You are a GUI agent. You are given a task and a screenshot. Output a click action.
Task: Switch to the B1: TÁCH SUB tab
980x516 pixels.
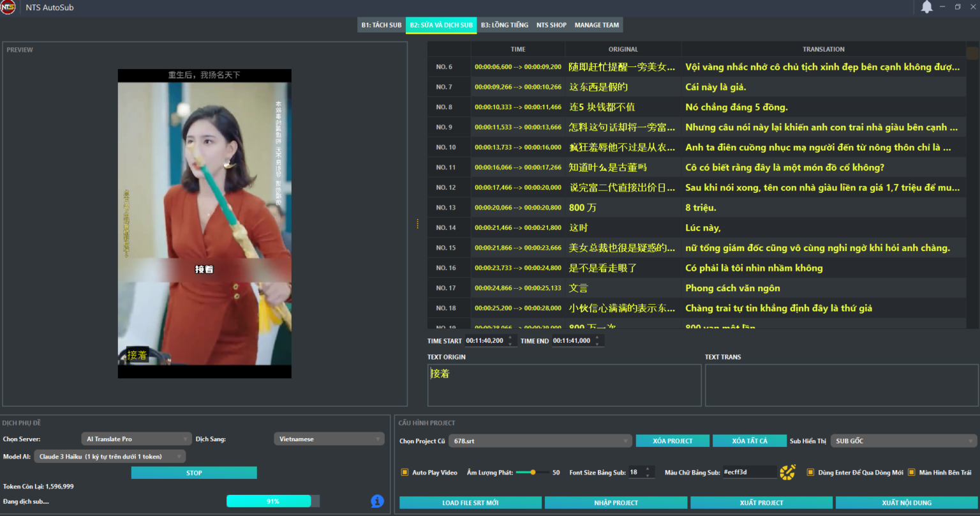click(382, 25)
